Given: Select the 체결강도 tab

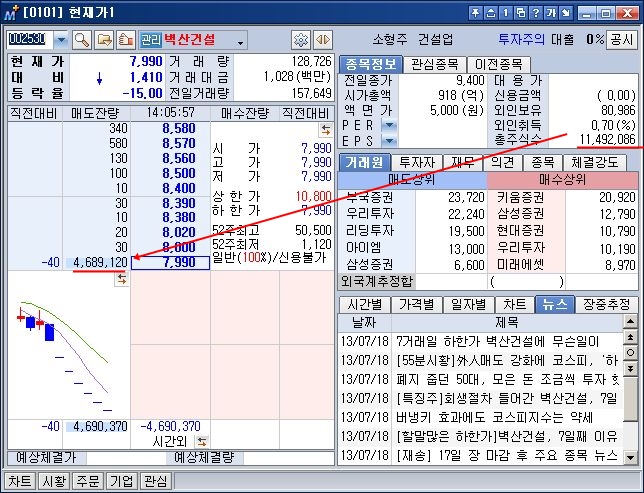Looking at the screenshot, I should (595, 162).
